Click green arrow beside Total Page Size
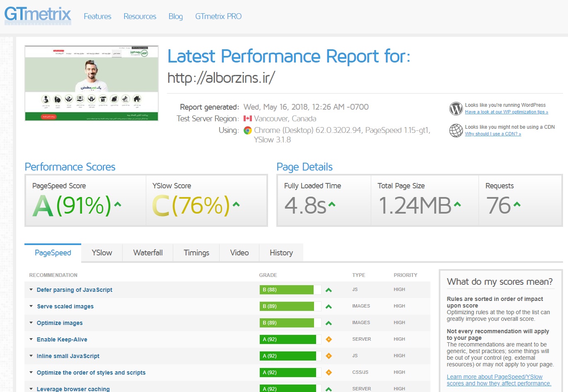 (457, 204)
